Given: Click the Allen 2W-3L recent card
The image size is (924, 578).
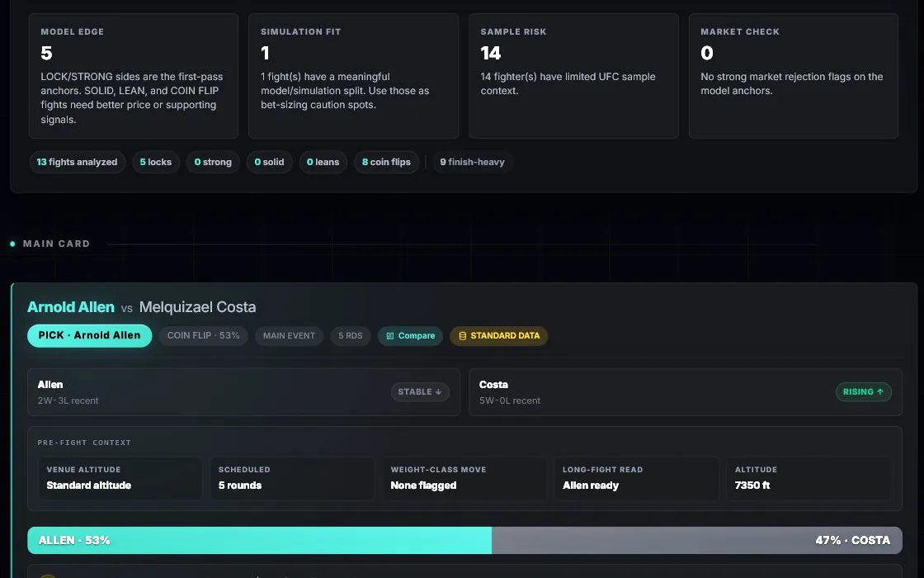Looking at the screenshot, I should point(243,392).
